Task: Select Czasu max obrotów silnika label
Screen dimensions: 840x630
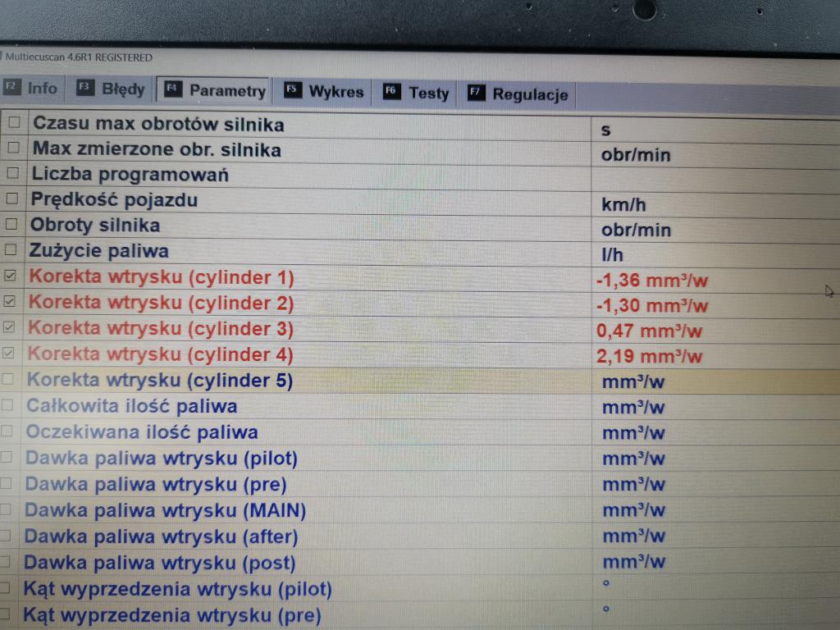Action: 158,125
